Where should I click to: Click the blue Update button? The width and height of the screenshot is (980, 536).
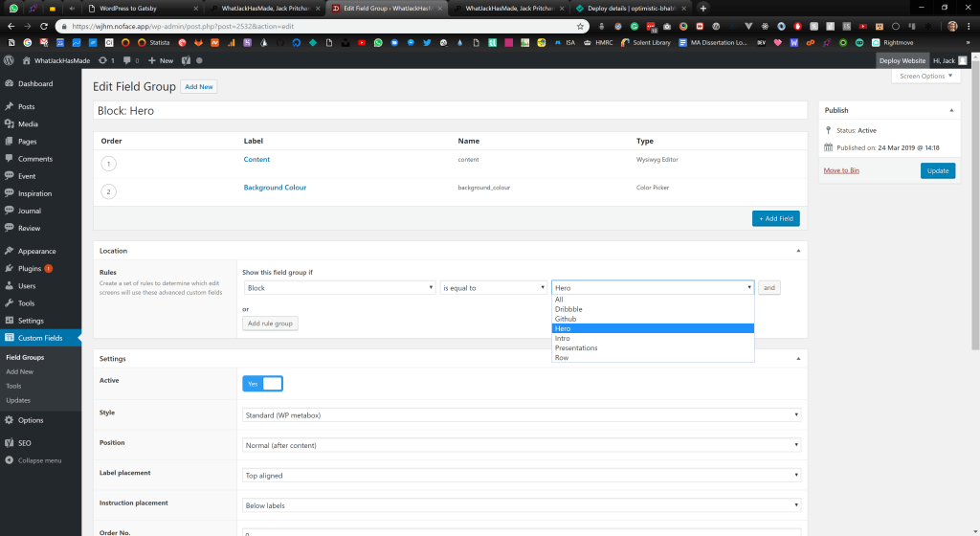tap(938, 170)
